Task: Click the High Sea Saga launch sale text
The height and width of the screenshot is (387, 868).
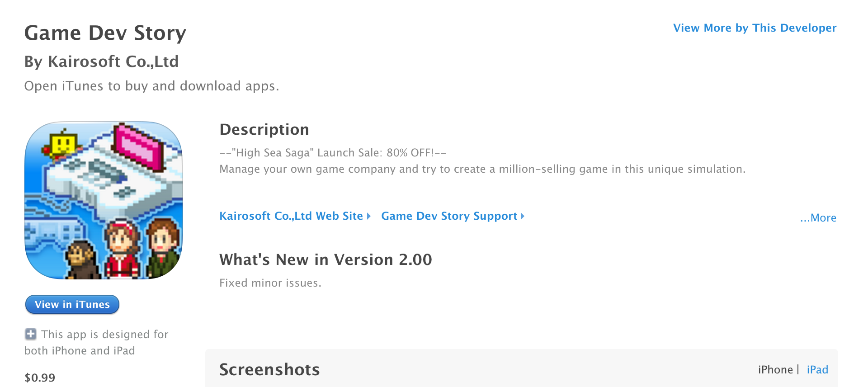Action: 333,153
